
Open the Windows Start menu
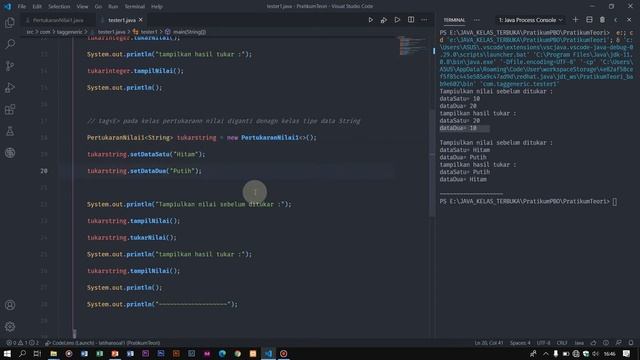click(x=7, y=353)
